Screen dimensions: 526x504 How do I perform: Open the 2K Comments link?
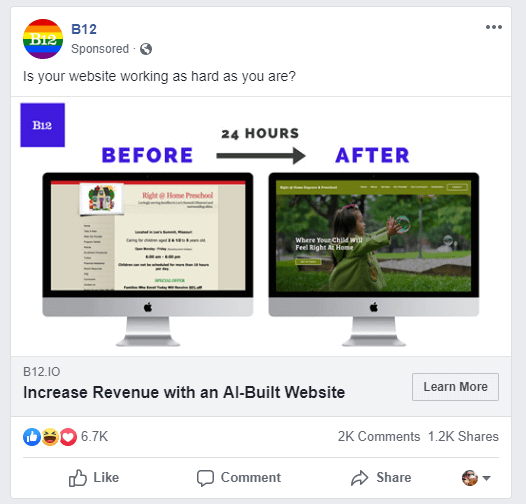tap(379, 437)
